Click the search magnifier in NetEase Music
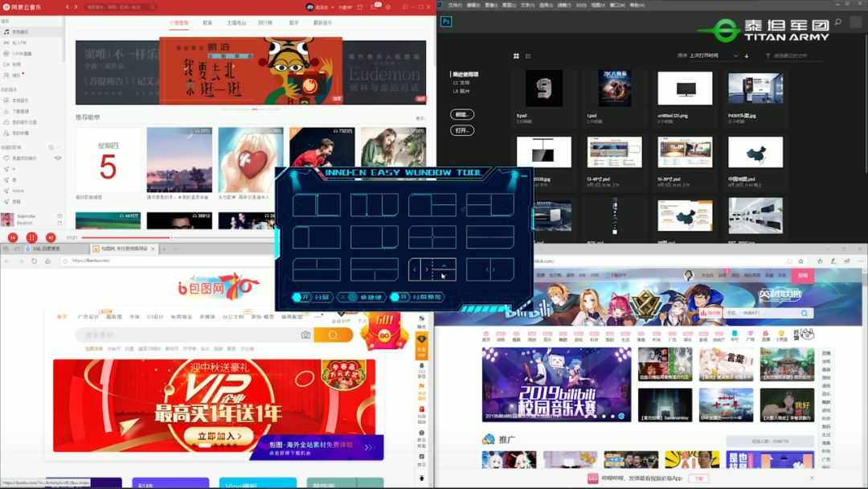 pos(152,6)
